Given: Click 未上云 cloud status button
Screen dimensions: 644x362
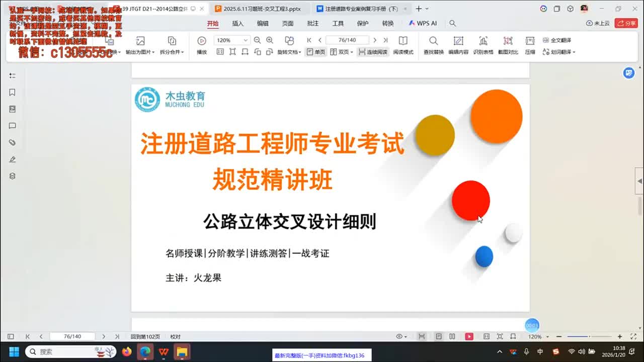Looking at the screenshot, I should [x=598, y=23].
